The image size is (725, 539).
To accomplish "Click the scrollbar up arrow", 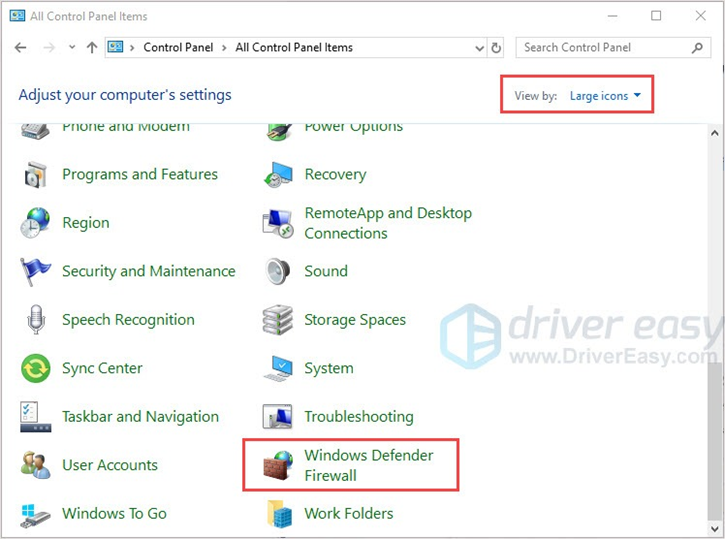I will [x=714, y=133].
